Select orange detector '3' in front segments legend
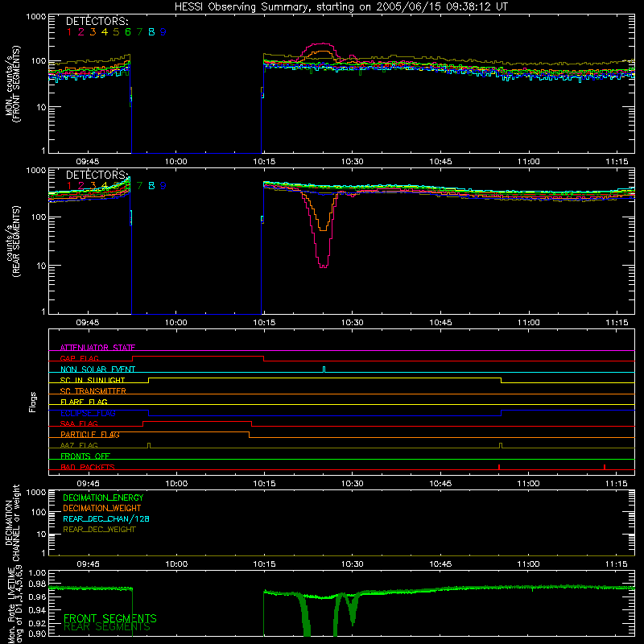This screenshot has width=644, height=644. point(93,32)
